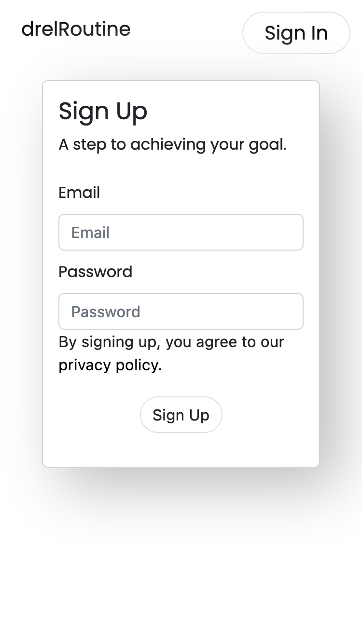Image resolution: width=362 pixels, height=644 pixels.
Task: Place cursor in Password placeholder box
Action: pos(181,311)
